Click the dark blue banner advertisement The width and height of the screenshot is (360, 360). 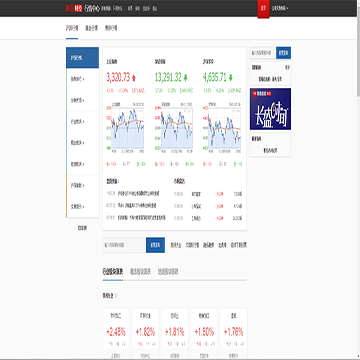[x=270, y=109]
